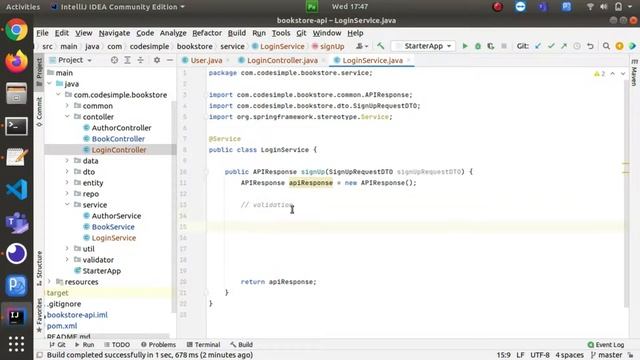Viewport: 640px width, 360px height.
Task: Close the LoginService.java tab
Action: pos(408,60)
